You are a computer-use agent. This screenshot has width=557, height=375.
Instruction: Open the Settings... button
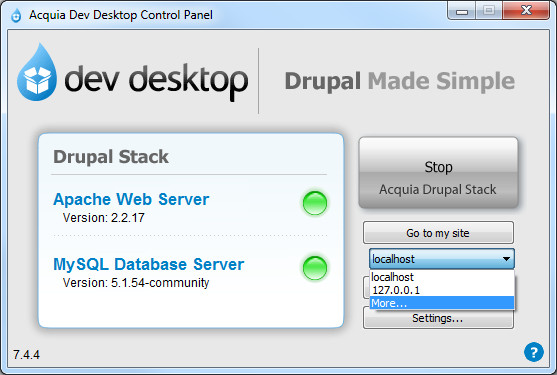pos(438,319)
